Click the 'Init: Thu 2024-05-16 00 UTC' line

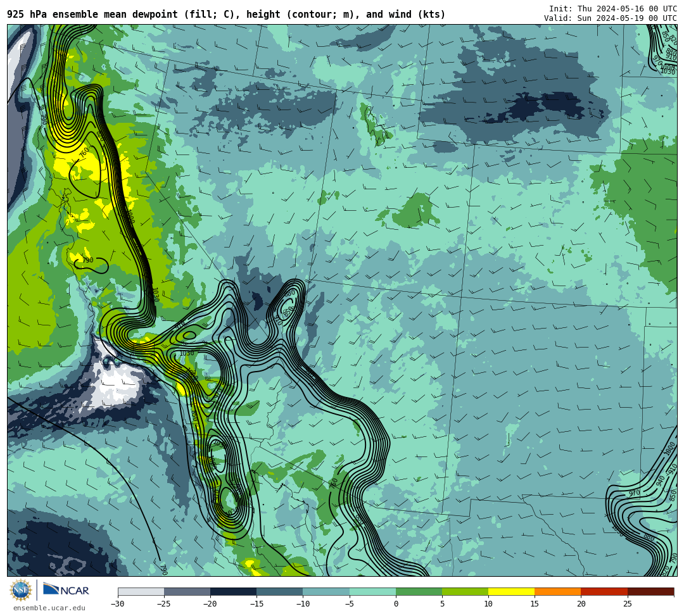pos(613,9)
